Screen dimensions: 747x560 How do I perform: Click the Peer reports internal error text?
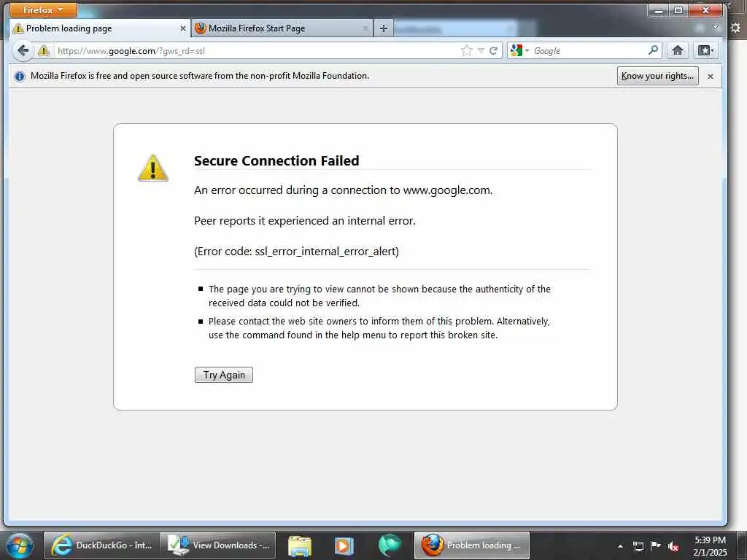304,221
